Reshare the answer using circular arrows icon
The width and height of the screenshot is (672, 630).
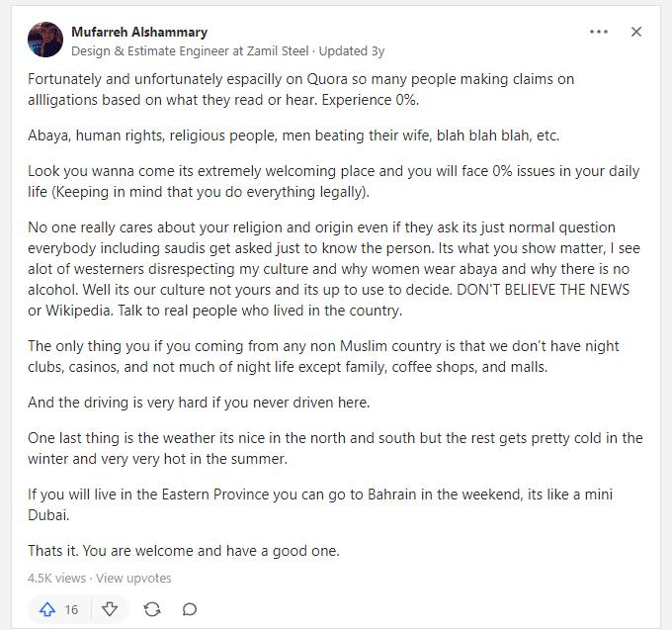point(152,609)
